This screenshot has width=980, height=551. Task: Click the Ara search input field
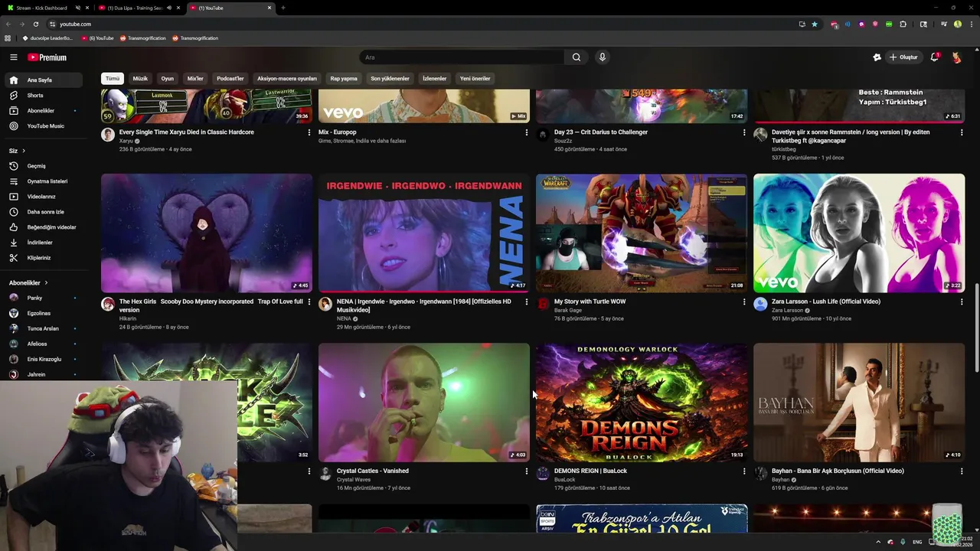[462, 57]
